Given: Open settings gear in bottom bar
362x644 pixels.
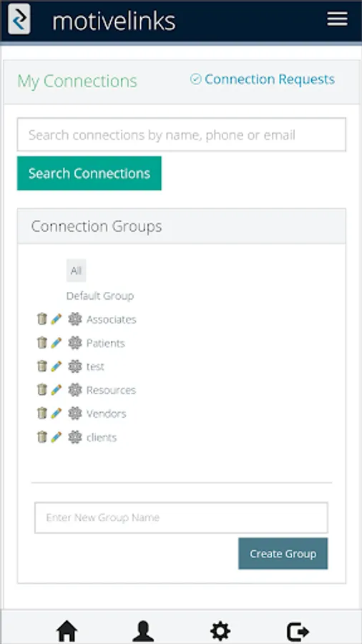Looking at the screenshot, I should tap(220, 631).
